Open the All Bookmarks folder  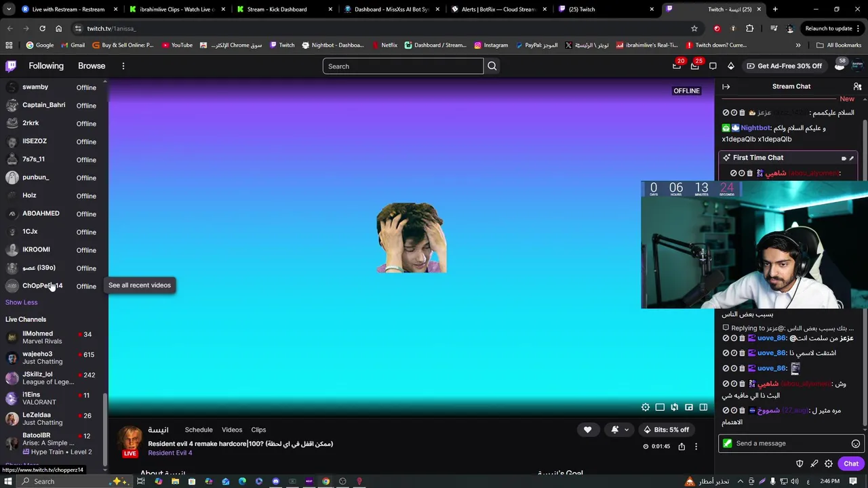click(x=839, y=45)
